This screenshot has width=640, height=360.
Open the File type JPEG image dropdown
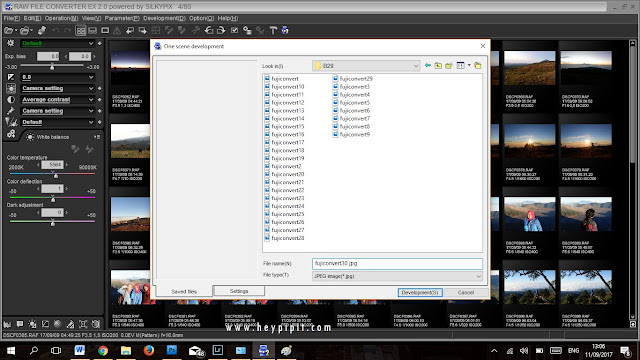pos(397,276)
